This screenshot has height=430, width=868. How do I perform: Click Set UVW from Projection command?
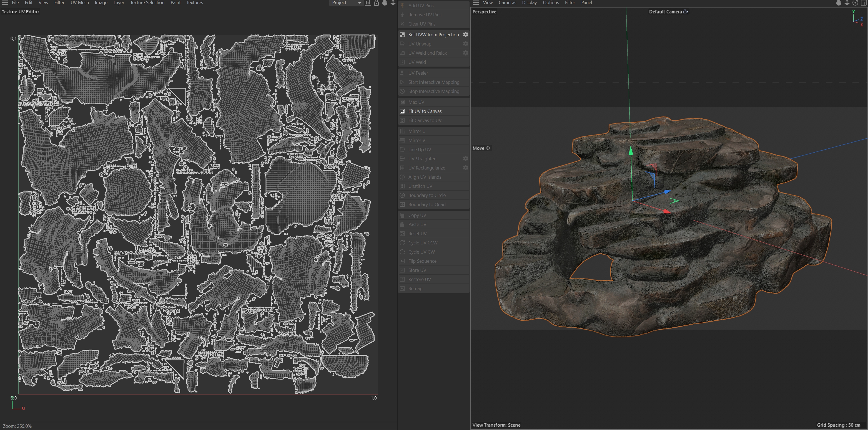433,35
